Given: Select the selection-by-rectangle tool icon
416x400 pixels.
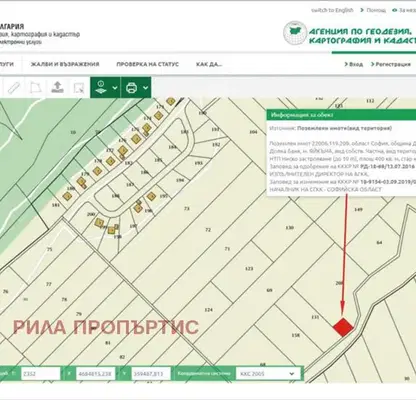Looking at the screenshot, I should tap(79, 88).
